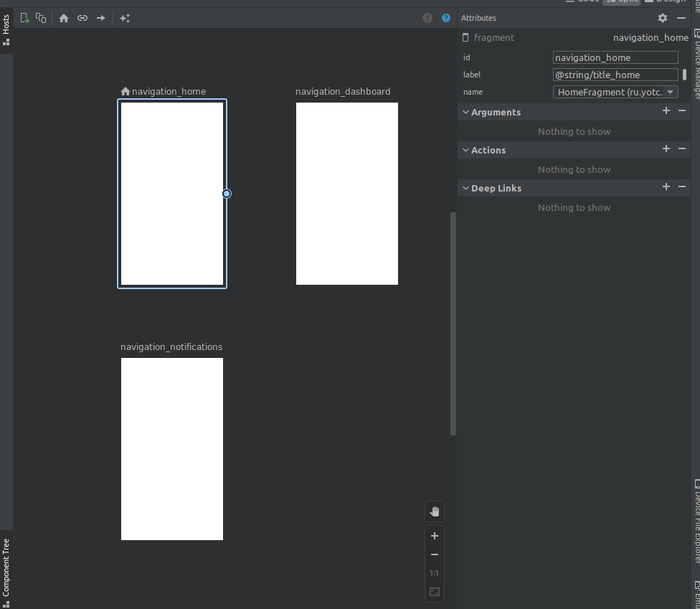This screenshot has width=700, height=609.
Task: Add a new argument with plus button
Action: [666, 111]
